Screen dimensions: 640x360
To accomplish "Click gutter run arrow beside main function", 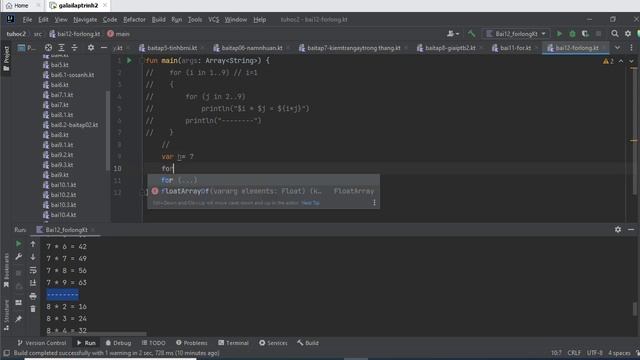I will [129, 60].
